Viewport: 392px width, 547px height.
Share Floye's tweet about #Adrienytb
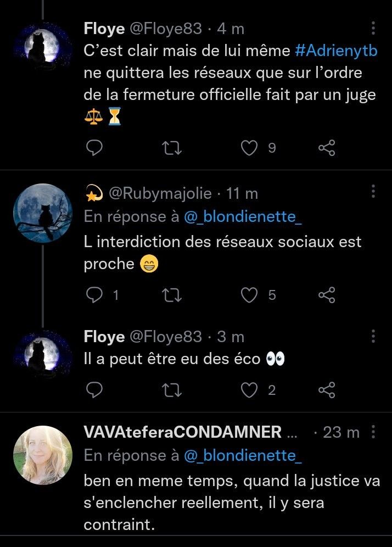coord(327,147)
